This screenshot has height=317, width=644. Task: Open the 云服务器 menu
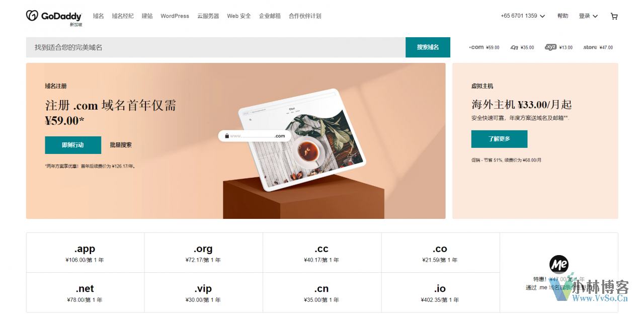point(208,16)
